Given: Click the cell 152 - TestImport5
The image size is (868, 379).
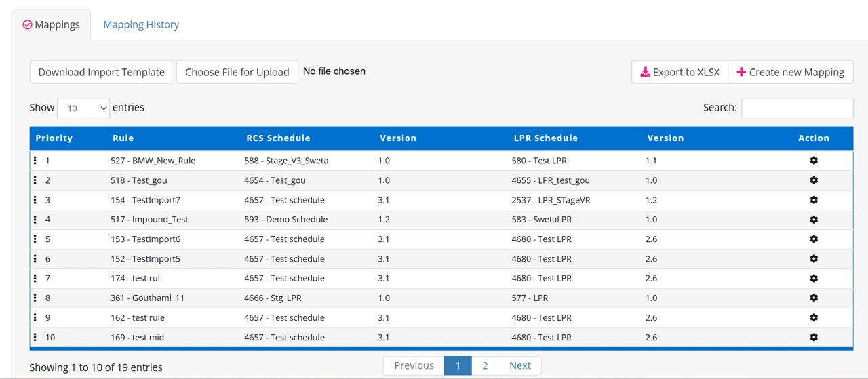Looking at the screenshot, I should (x=145, y=259).
